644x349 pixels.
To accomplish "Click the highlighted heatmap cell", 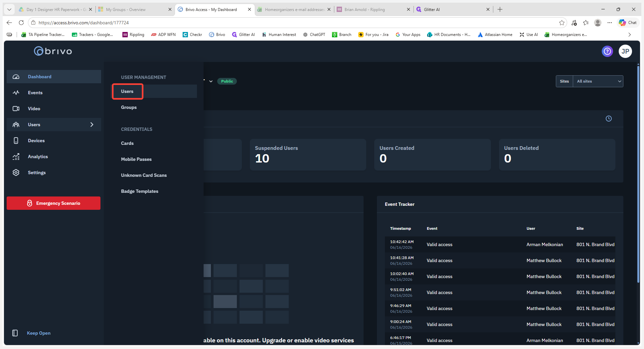I will pos(225,301).
